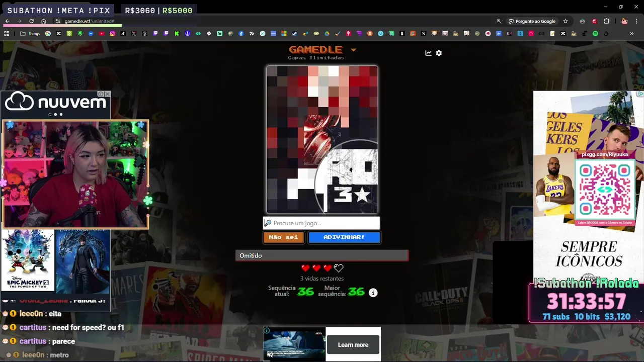Click the zoom magnifier icon in address bar
This screenshot has width=644, height=362.
pyautogui.click(x=499, y=21)
